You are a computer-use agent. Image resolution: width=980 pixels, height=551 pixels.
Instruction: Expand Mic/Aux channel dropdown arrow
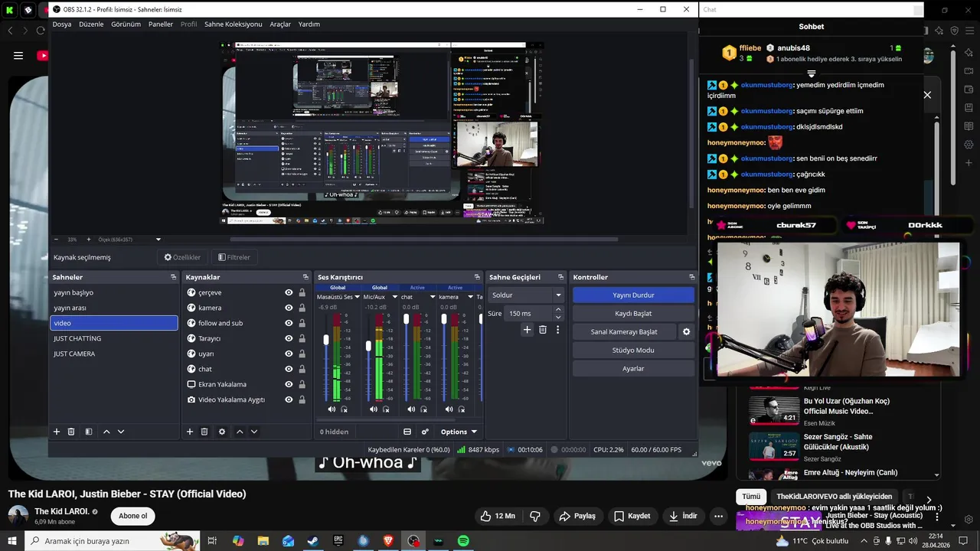(x=395, y=297)
